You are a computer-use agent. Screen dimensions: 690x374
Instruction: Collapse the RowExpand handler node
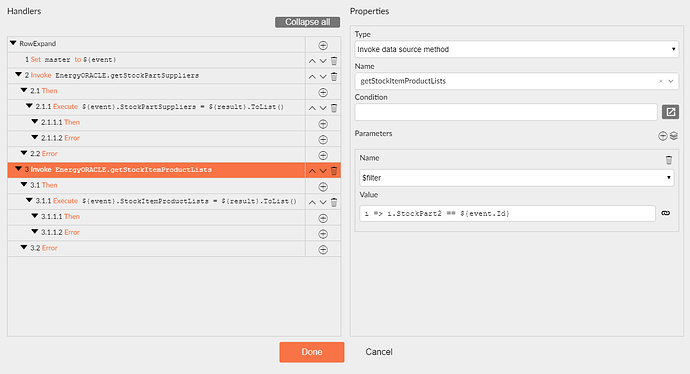click(13, 43)
